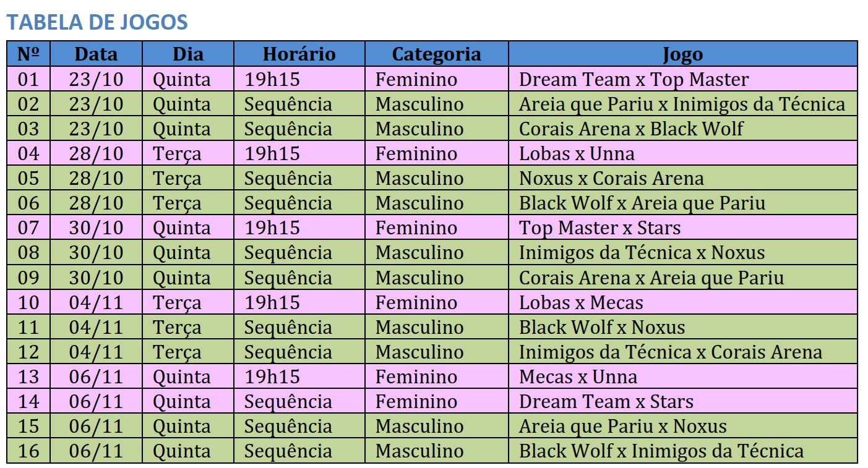Select the Inimigos da Técnica x Noxus cell
868x468 pixels.
point(642,252)
